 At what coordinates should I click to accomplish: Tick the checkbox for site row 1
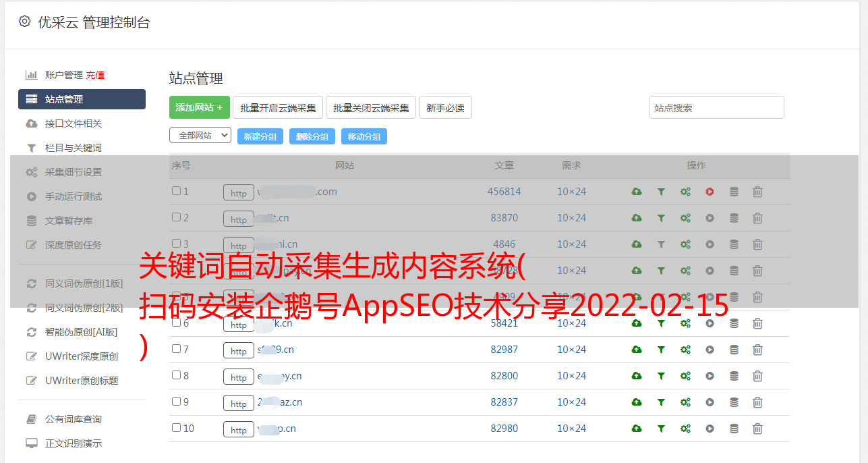click(x=176, y=191)
